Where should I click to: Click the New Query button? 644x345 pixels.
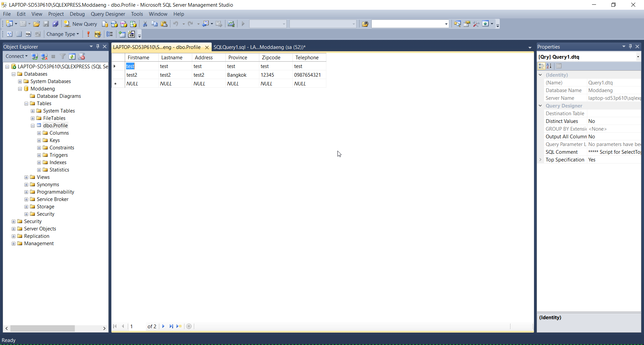[x=81, y=24]
